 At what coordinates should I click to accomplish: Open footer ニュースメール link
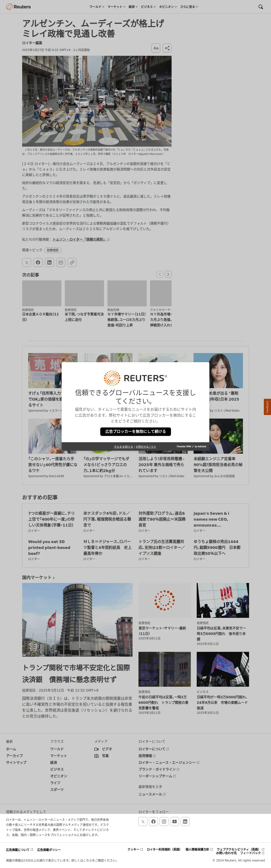tap(152, 794)
